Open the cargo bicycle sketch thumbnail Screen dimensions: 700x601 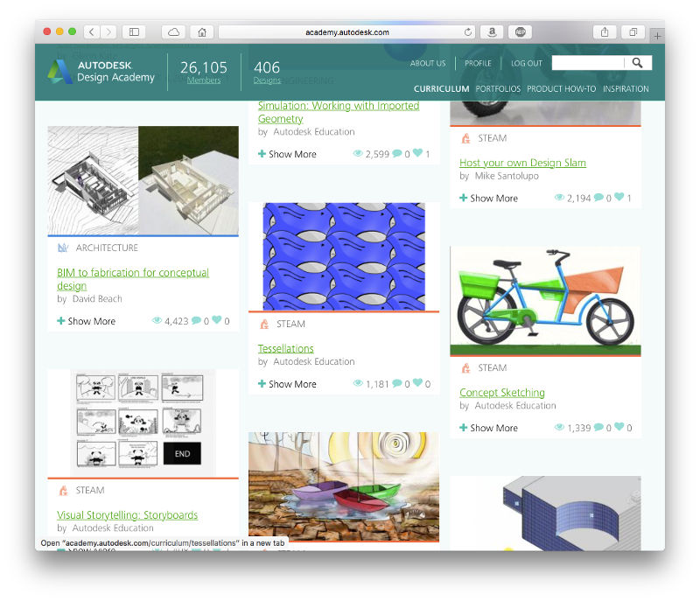[x=545, y=301]
